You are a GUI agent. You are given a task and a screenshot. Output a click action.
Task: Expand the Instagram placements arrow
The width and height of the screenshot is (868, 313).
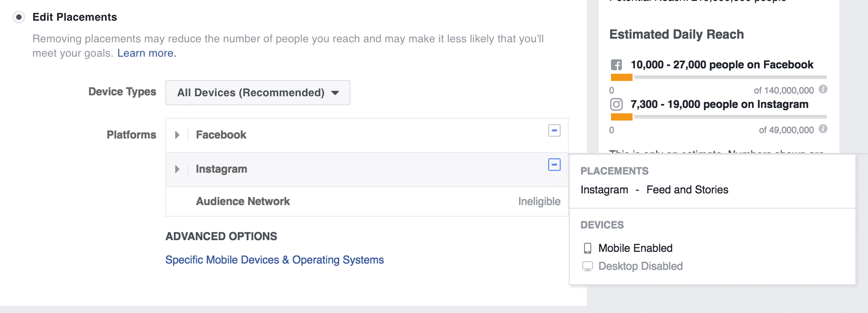tap(177, 169)
